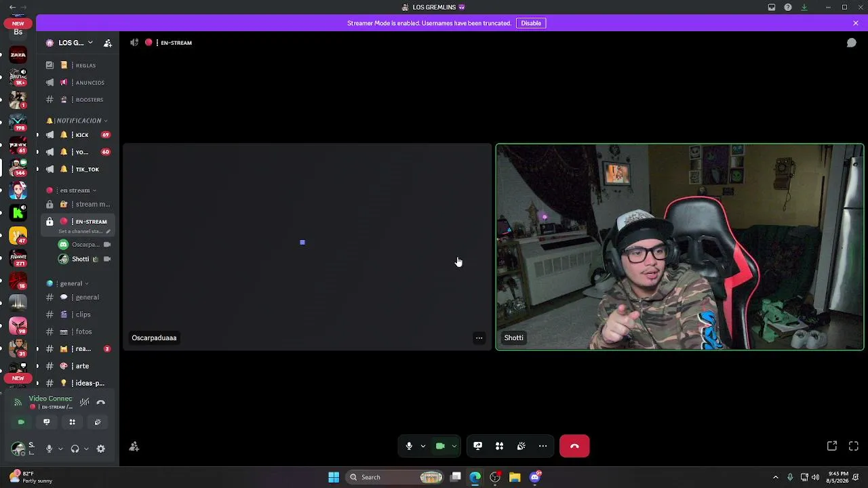Search in Windows taskbar search box
868x488 pixels.
pos(395,477)
